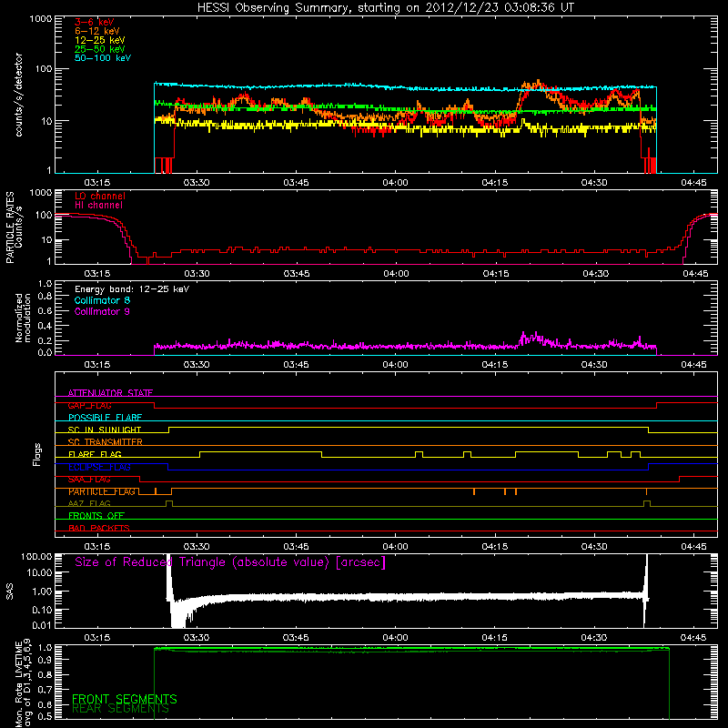Click the 03:30 tick label under the particle rates plot
Image resolution: width=728 pixels, height=728 pixels.
(x=197, y=274)
